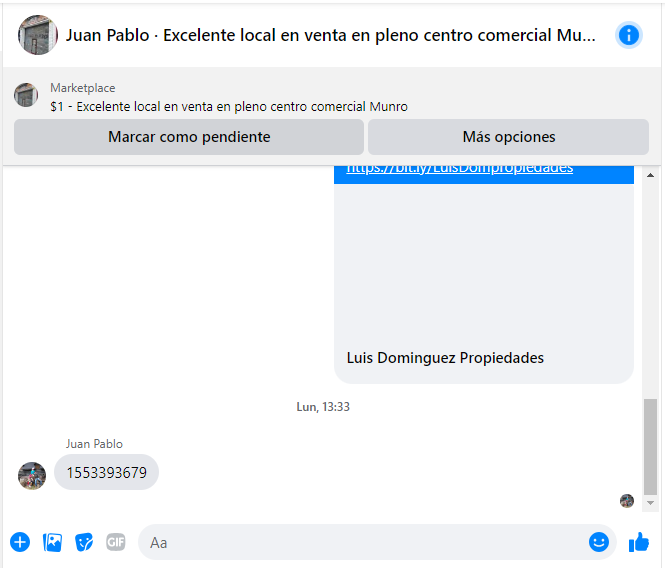The width and height of the screenshot is (665, 568).
Task: Open more actions with the plus icon
Action: pyautogui.click(x=20, y=542)
